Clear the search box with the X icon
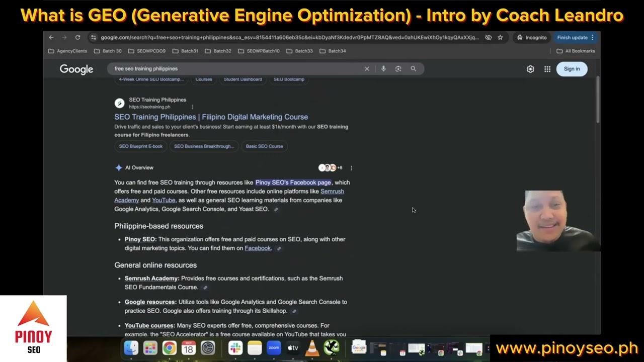Image resolution: width=644 pixels, height=362 pixels. [x=367, y=69]
